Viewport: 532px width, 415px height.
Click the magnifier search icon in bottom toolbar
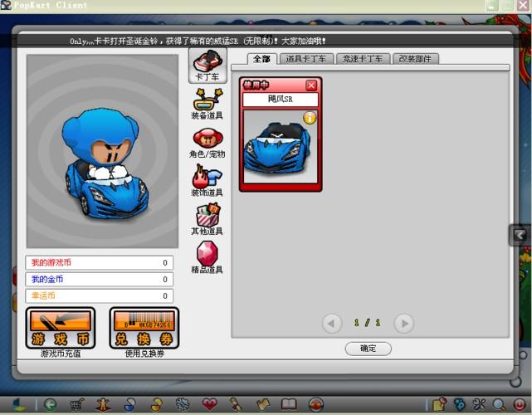click(499, 404)
